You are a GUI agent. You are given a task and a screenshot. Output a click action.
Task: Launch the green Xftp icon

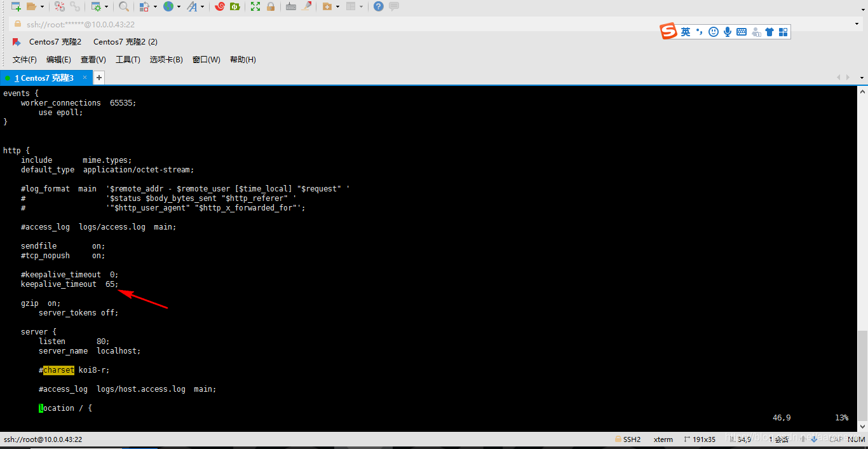[235, 6]
